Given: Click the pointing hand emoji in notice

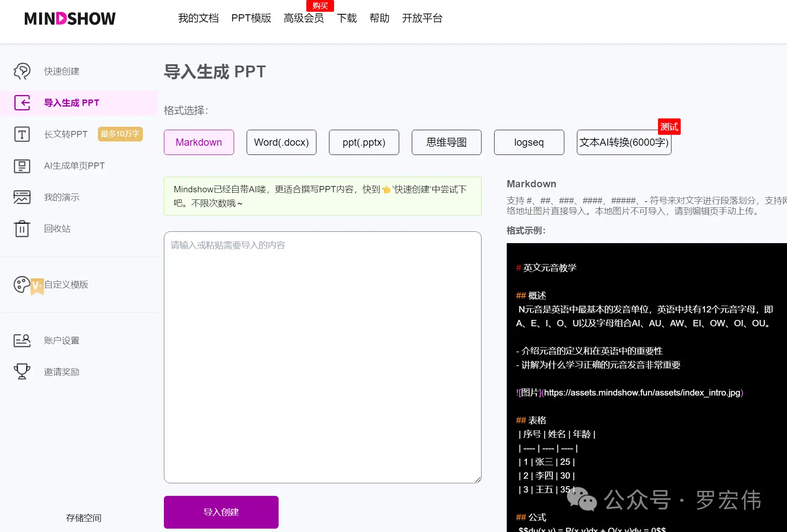Looking at the screenshot, I should 386,190.
